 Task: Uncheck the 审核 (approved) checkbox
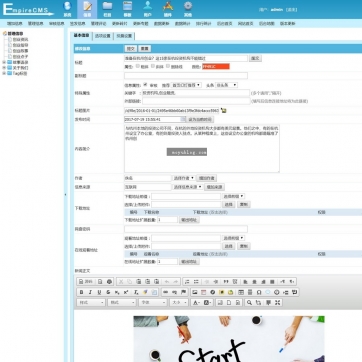[145, 85]
